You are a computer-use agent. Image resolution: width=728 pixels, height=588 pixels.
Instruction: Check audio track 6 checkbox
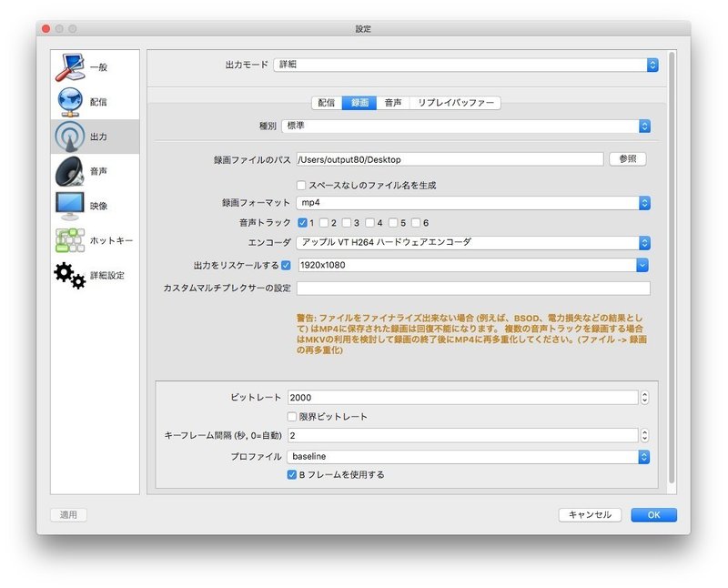pos(416,223)
